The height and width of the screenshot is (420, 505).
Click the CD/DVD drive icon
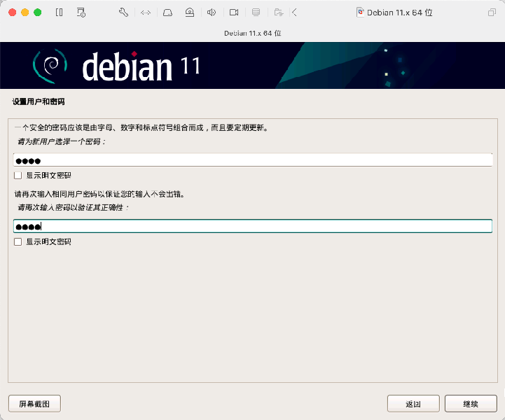click(x=190, y=13)
